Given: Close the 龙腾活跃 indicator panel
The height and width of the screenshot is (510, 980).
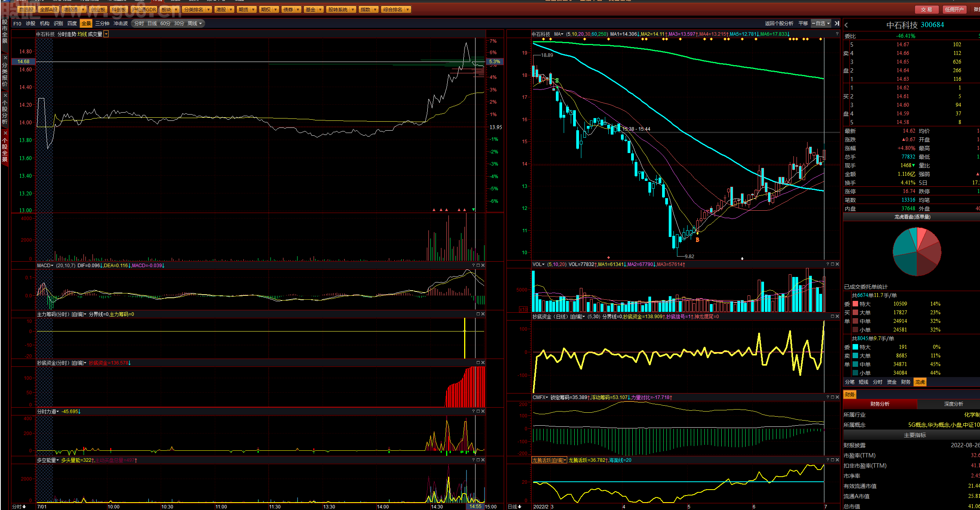Looking at the screenshot, I should (837, 460).
